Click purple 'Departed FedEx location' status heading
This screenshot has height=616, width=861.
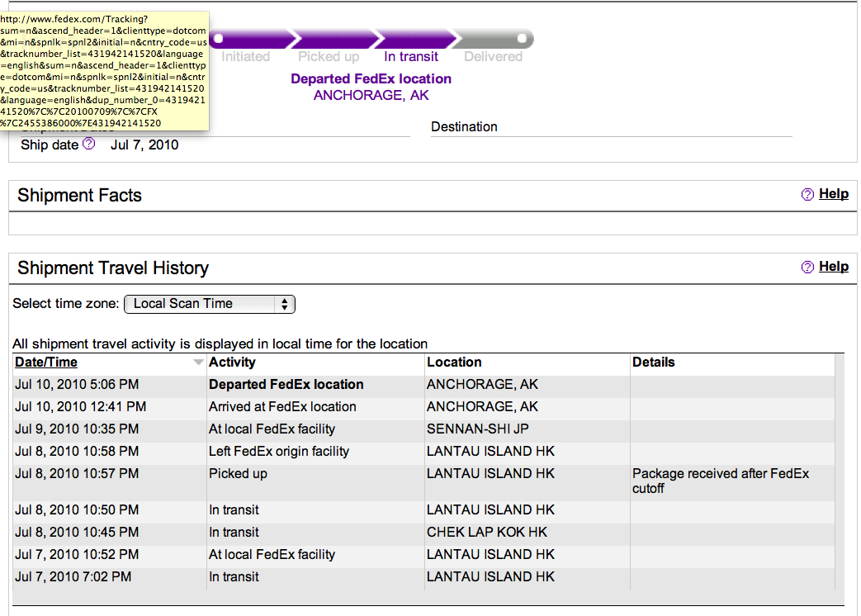coord(371,79)
